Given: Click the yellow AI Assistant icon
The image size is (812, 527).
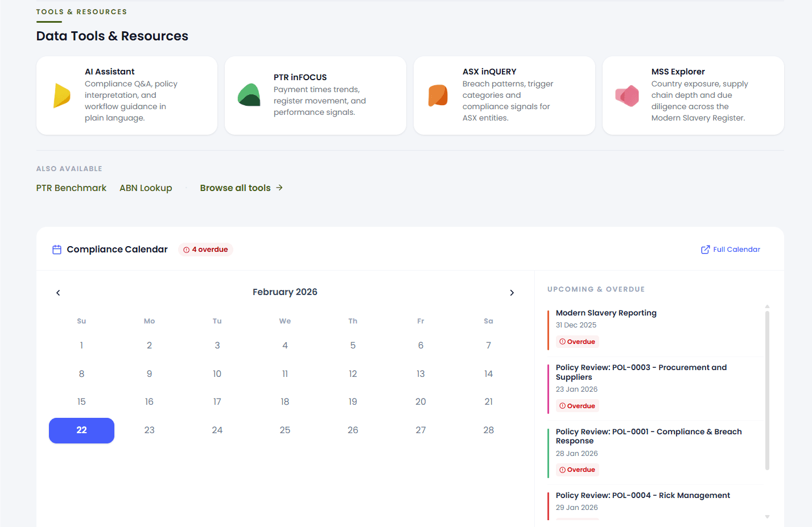Looking at the screenshot, I should pos(61,96).
